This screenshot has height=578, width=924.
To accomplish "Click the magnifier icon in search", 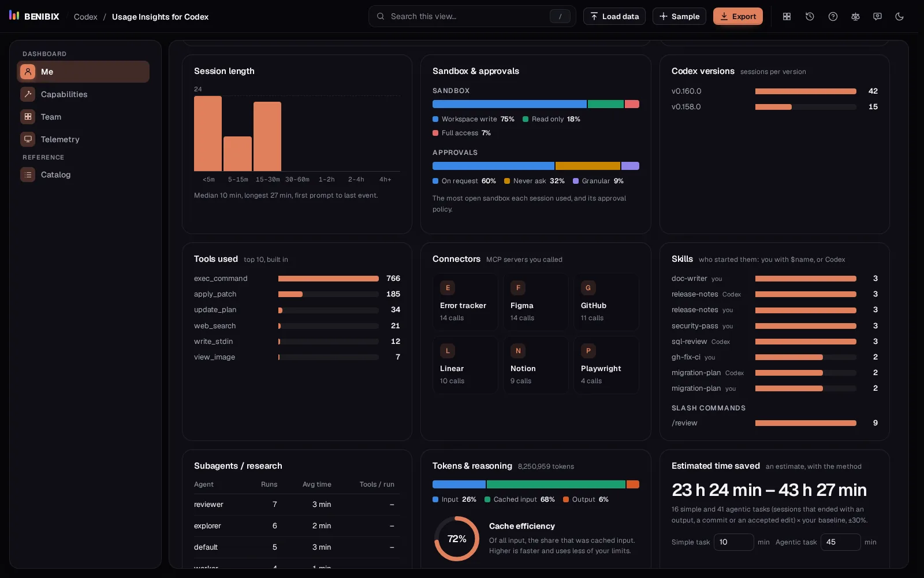I will pyautogui.click(x=381, y=16).
